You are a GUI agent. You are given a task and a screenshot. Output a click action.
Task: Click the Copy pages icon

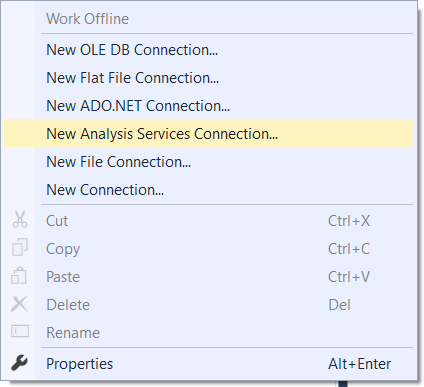pyautogui.click(x=20, y=248)
